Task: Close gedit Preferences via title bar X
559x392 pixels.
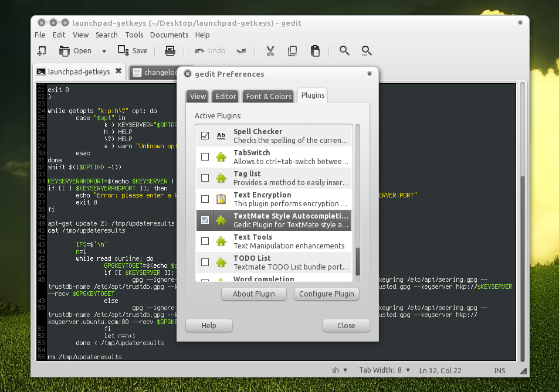Action: [x=188, y=74]
